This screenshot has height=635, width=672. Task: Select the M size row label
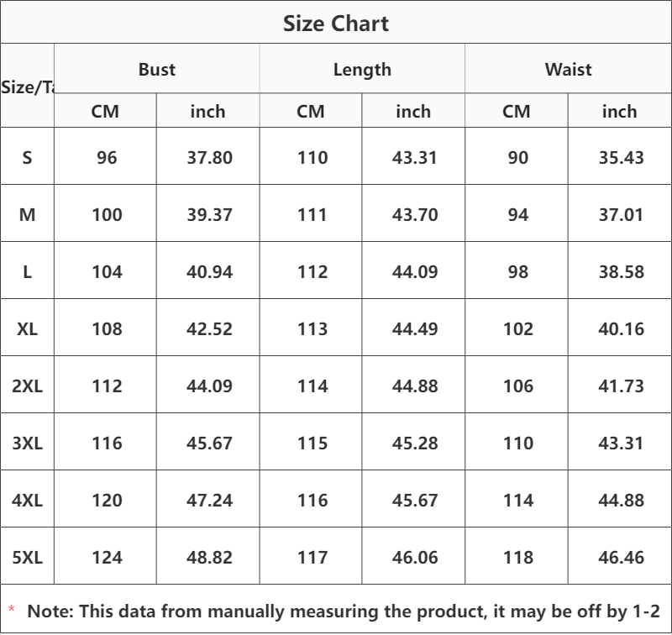pyautogui.click(x=27, y=215)
